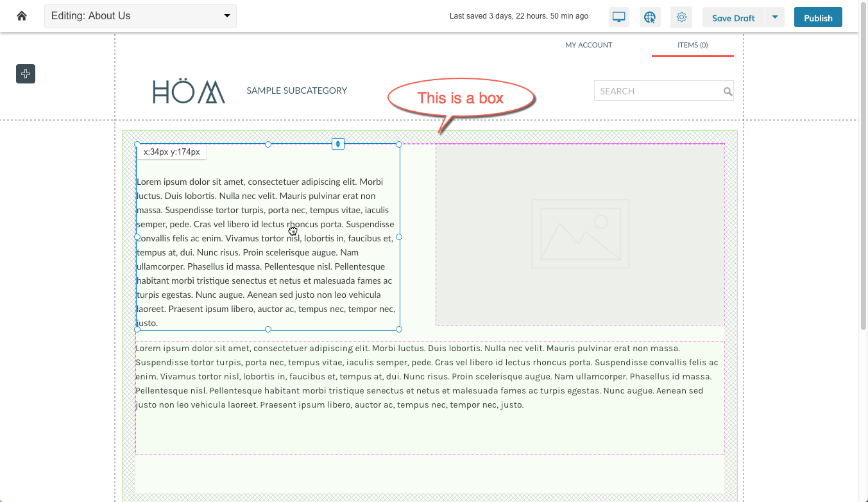This screenshot has height=502, width=868.
Task: Click the left-middle resize handle of text box
Action: point(137,237)
